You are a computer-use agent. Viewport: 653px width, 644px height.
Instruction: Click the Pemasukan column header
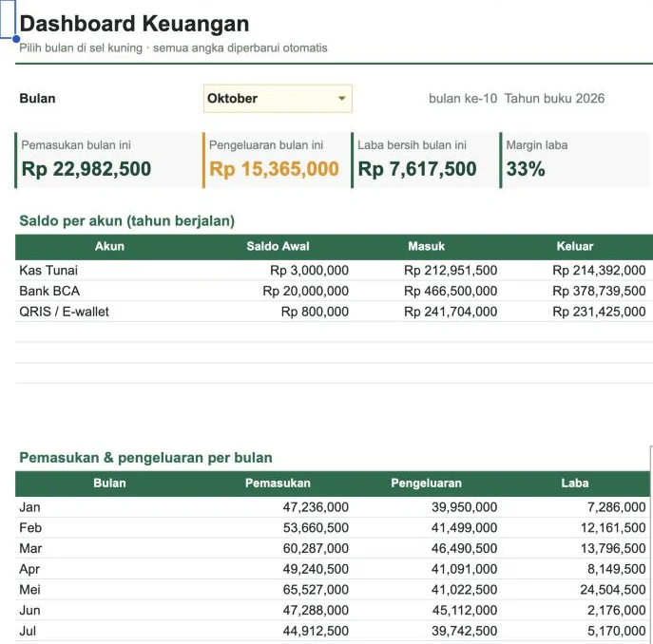tap(278, 483)
